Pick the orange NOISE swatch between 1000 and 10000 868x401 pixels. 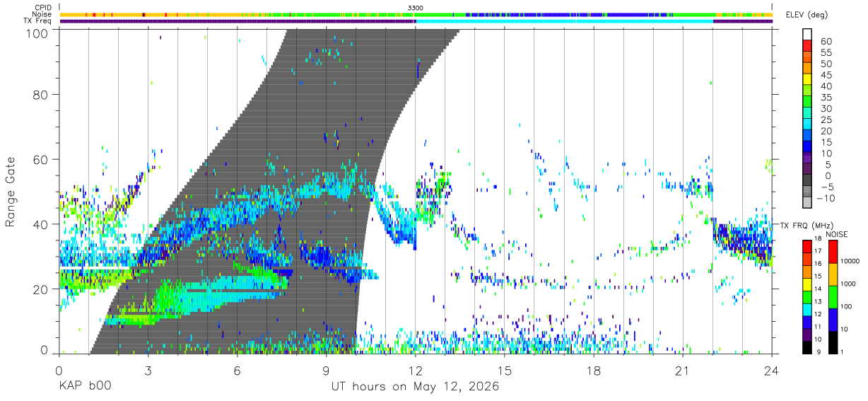pyautogui.click(x=832, y=274)
